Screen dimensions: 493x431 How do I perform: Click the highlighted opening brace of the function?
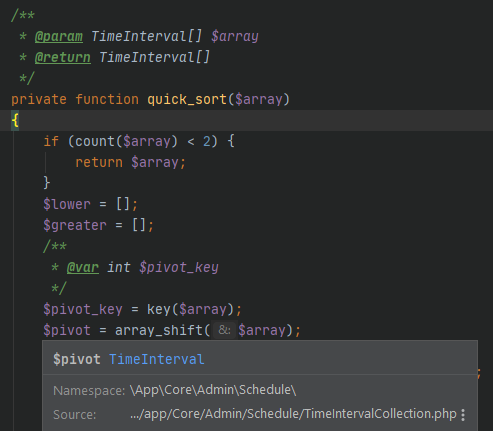click(x=15, y=120)
